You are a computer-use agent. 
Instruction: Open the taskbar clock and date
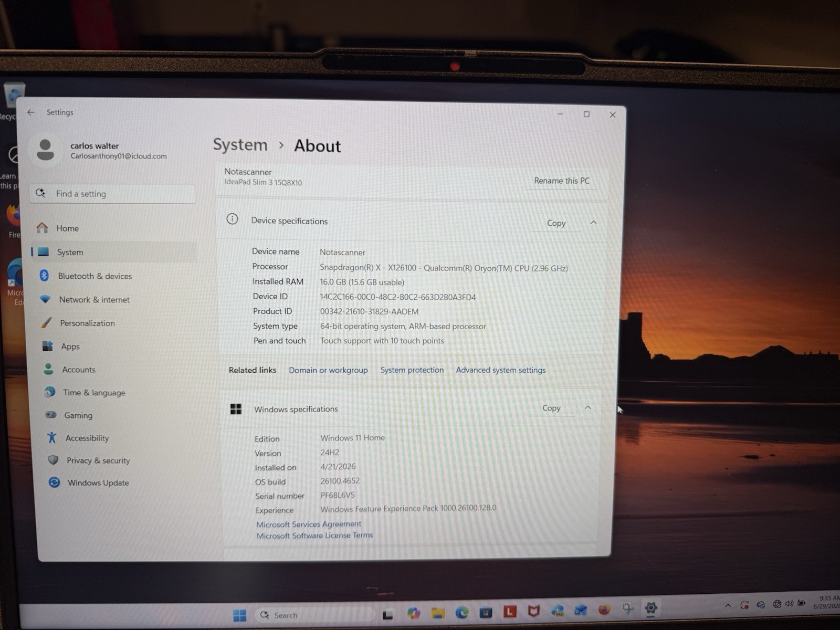click(x=826, y=602)
